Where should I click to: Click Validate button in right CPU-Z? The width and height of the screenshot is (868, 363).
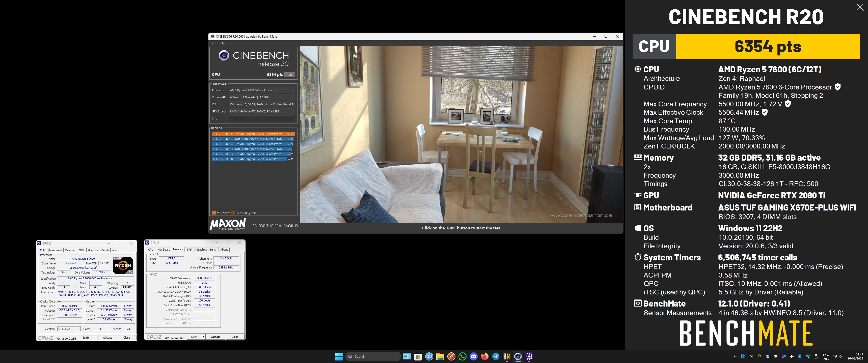coord(215,337)
